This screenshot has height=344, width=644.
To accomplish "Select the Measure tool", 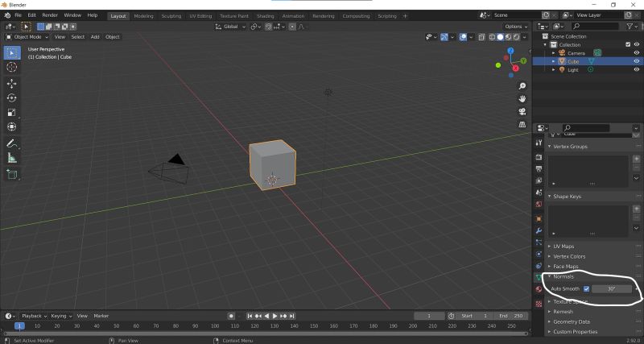I will [x=12, y=158].
